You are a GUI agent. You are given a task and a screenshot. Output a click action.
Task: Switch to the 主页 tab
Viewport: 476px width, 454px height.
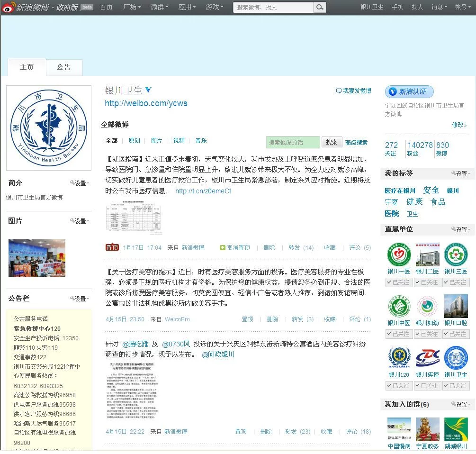point(27,67)
